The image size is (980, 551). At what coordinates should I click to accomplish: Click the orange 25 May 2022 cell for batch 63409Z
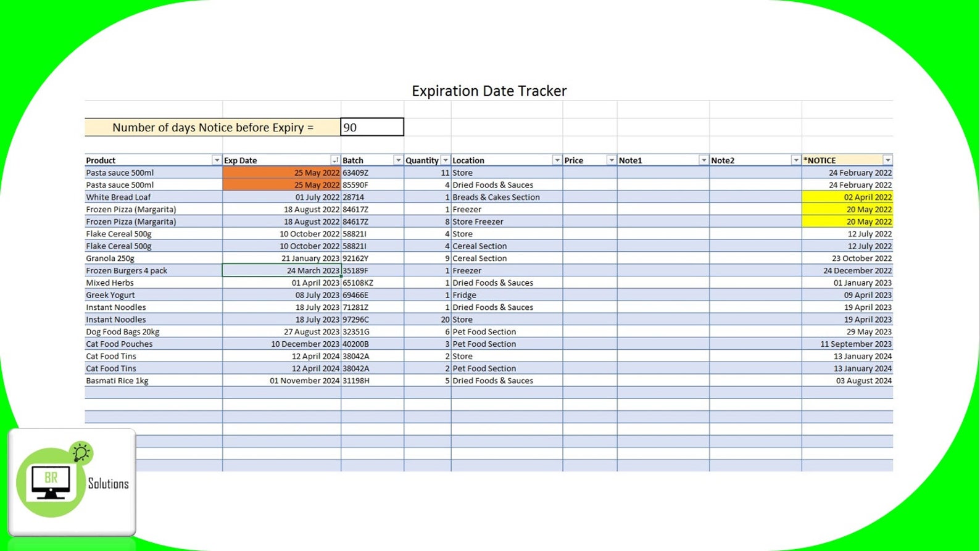coord(281,173)
